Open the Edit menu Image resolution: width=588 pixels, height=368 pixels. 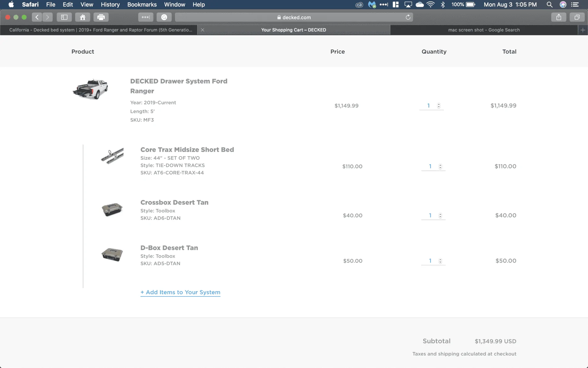68,5
